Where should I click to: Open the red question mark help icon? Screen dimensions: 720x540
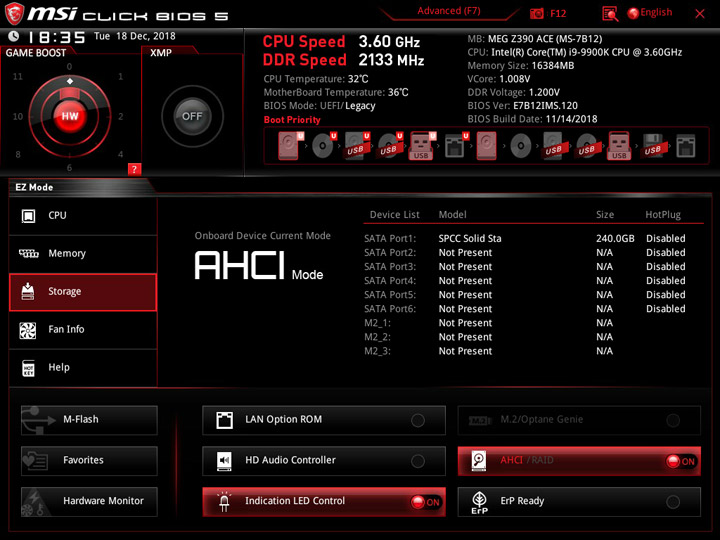134,169
